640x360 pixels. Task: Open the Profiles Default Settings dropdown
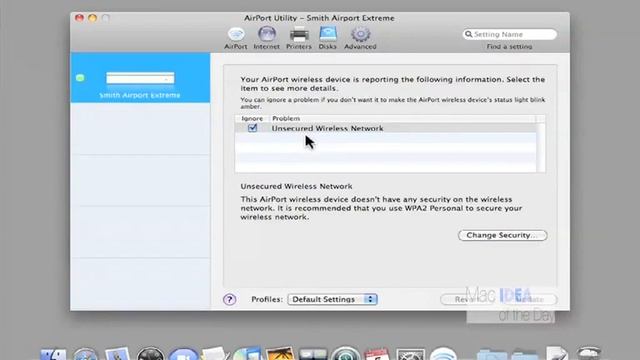tap(332, 299)
